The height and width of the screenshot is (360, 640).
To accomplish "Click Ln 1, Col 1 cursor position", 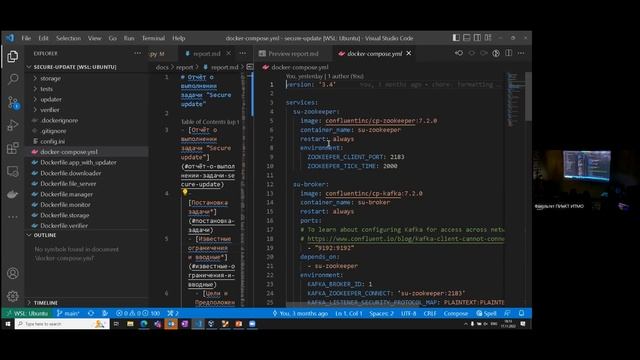I will point(349,313).
